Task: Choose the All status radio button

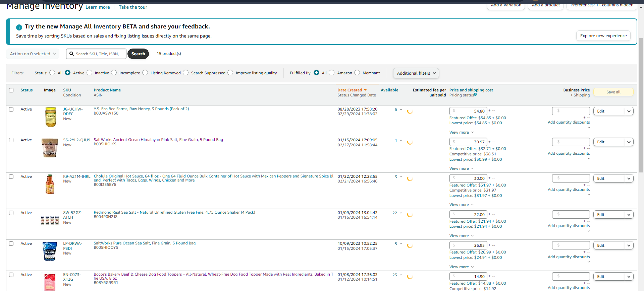Action: pyautogui.click(x=52, y=73)
